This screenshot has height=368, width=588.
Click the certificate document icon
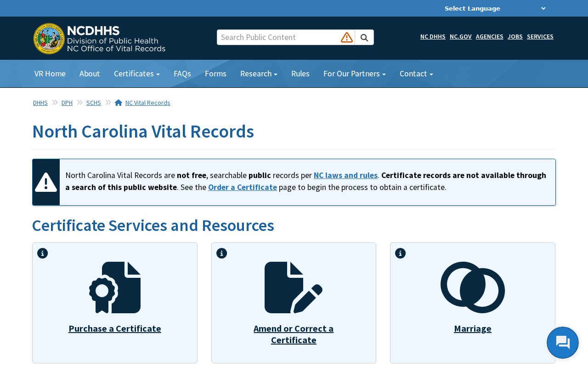tap(115, 287)
